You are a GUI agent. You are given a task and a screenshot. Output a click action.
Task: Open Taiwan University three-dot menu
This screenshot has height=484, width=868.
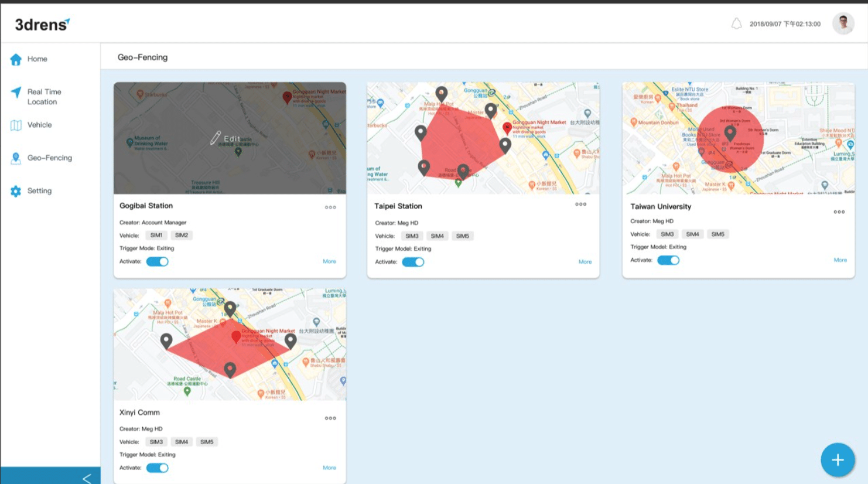tap(839, 212)
